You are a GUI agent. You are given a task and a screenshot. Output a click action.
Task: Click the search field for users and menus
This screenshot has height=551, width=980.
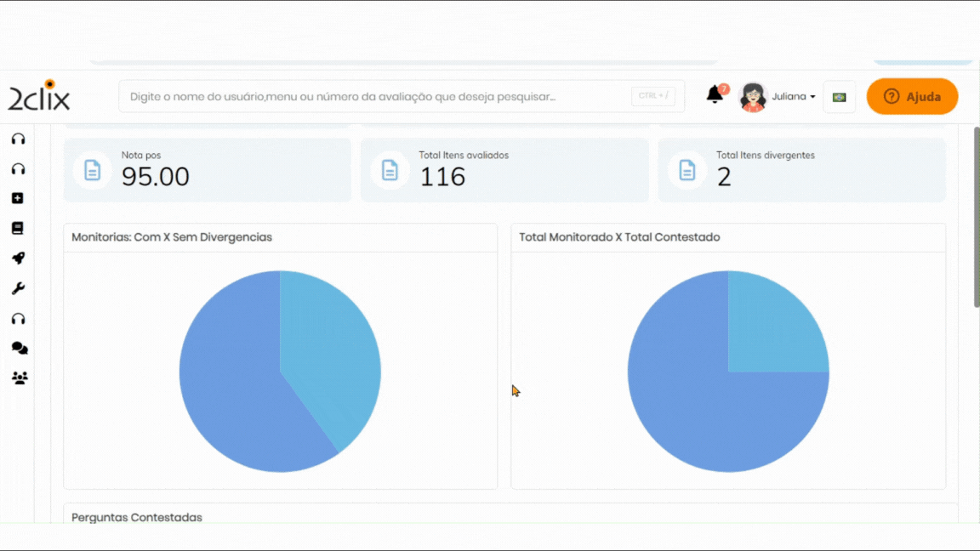pyautogui.click(x=374, y=97)
